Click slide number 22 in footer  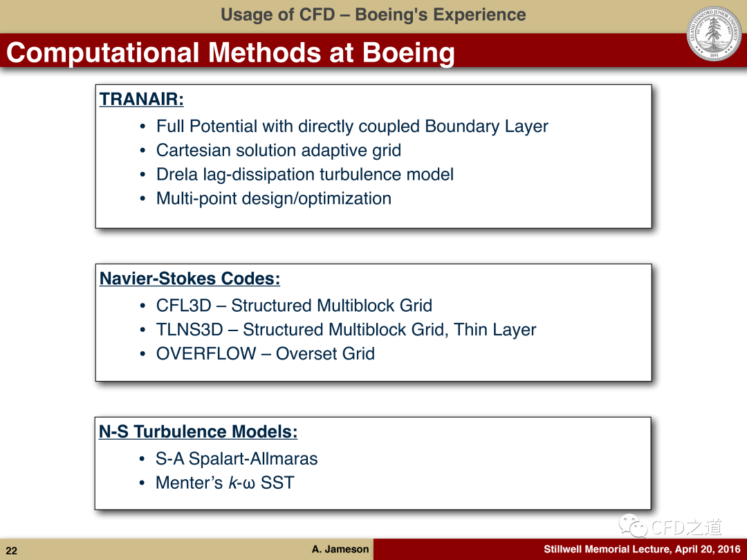pyautogui.click(x=12, y=551)
